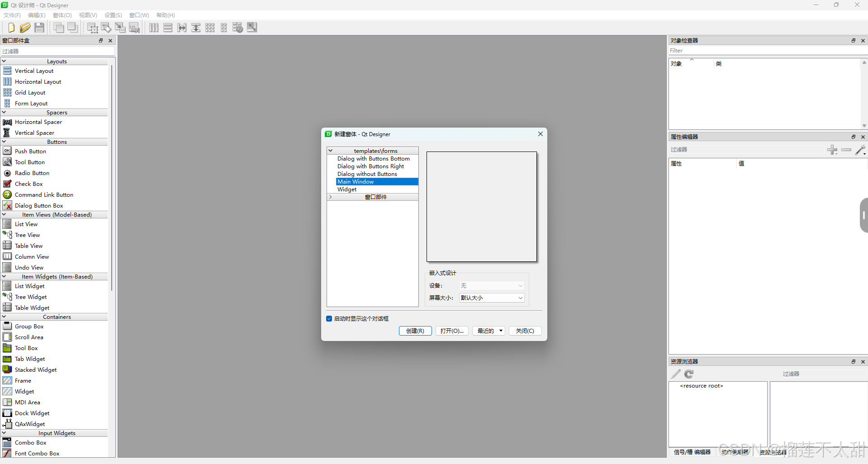Collapse the Buttons category in widget box
The width and height of the screenshot is (868, 464).
[4, 142]
